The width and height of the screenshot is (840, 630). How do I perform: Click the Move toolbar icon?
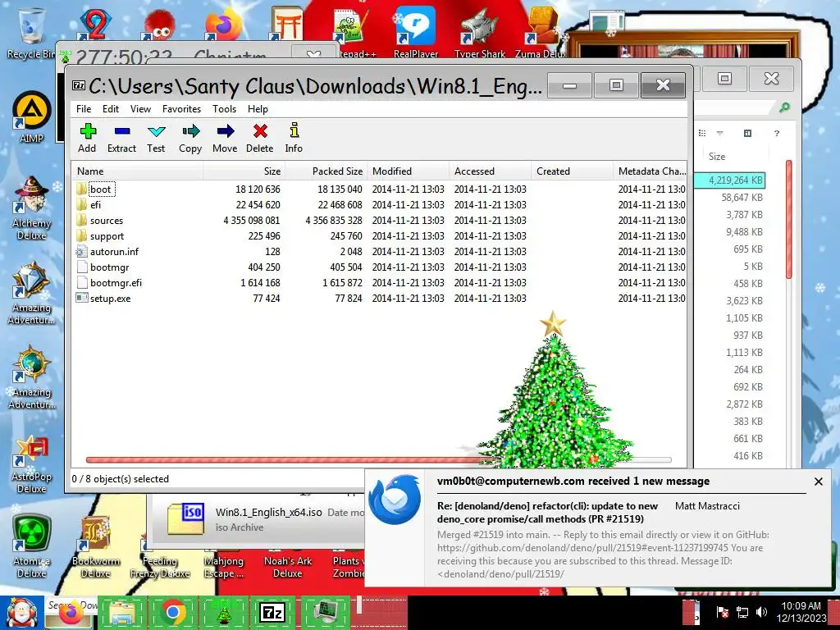tap(225, 138)
